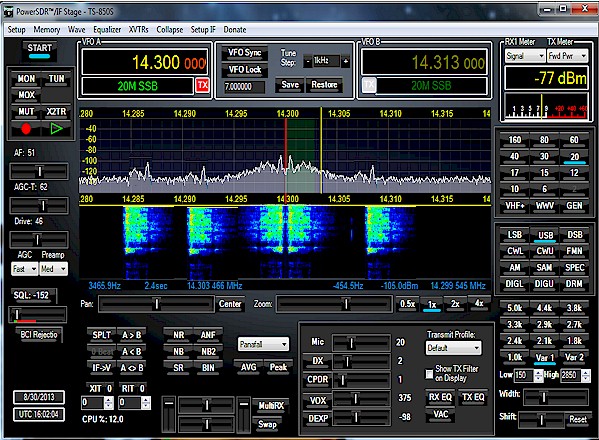
Task: Click the red record button
Action: pyautogui.click(x=26, y=129)
